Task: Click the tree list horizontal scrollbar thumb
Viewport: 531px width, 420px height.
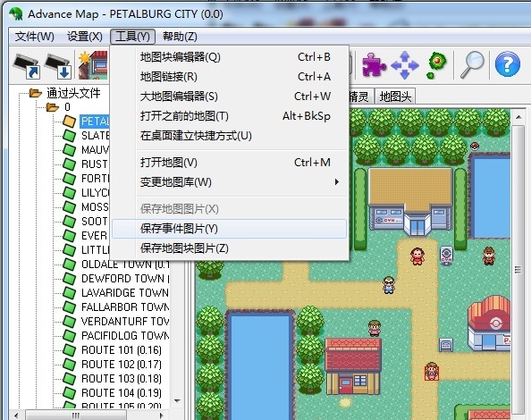Action: tap(76, 415)
